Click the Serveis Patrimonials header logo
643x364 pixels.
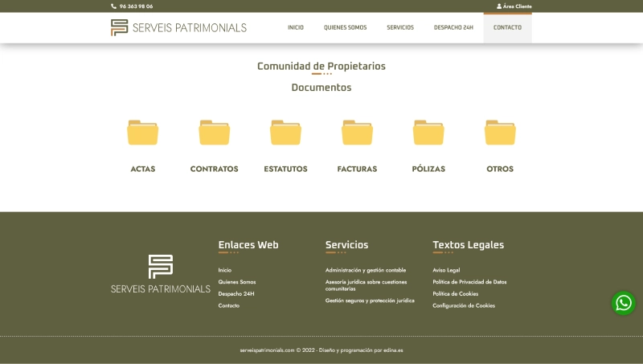pyautogui.click(x=178, y=27)
